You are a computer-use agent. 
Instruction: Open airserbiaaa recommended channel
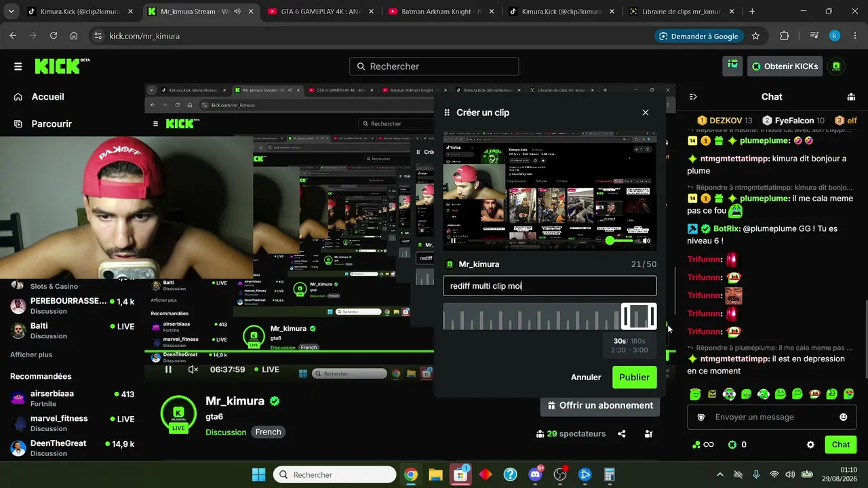(x=73, y=399)
